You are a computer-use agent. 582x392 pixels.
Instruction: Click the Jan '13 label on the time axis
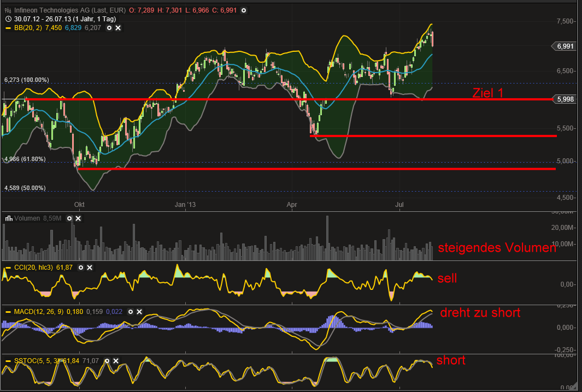coord(185,205)
